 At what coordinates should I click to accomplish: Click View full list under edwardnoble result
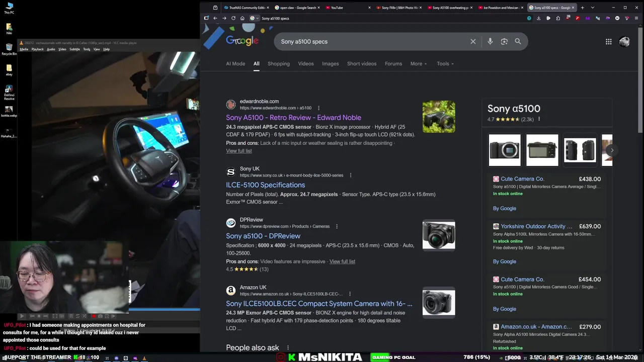tap(239, 151)
